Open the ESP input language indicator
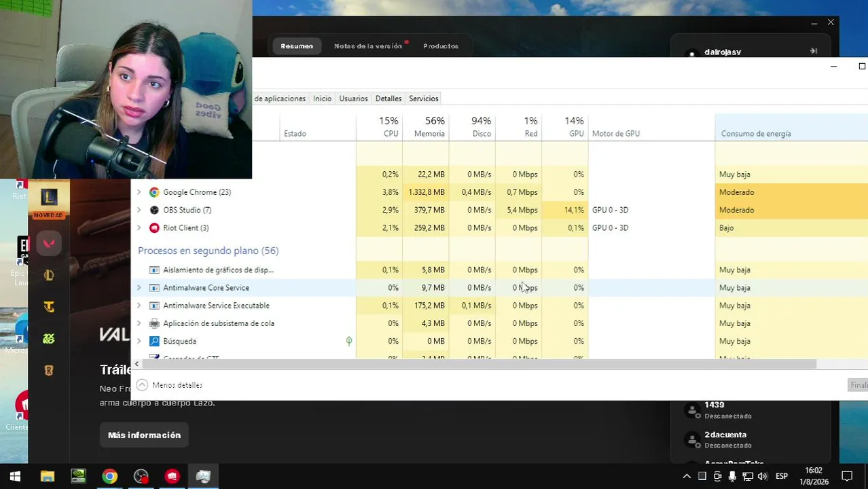 [782, 476]
